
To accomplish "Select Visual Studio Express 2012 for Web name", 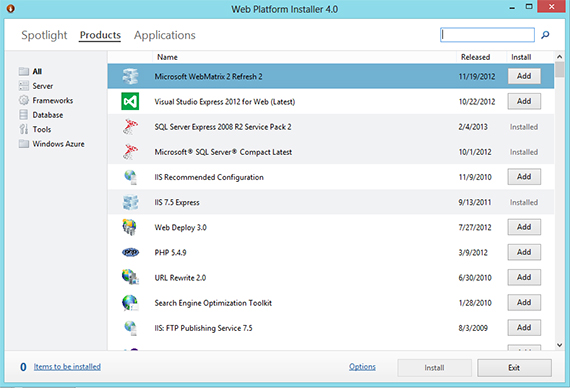I will coord(225,101).
